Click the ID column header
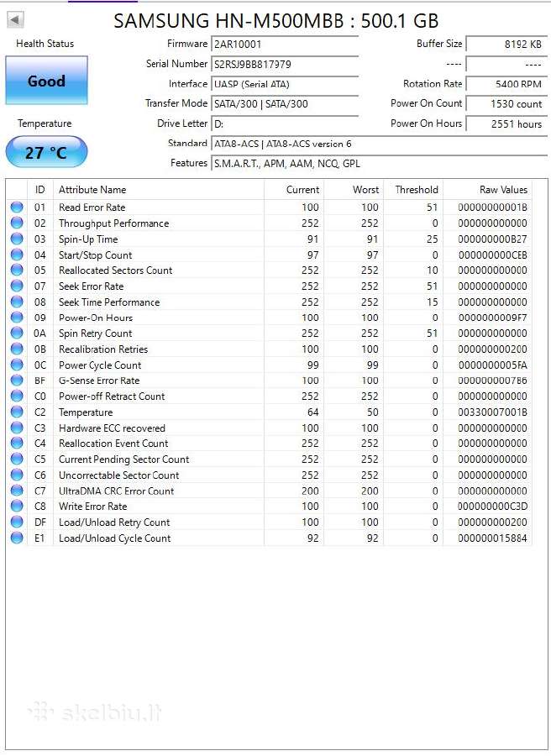This screenshot has width=551, height=756. click(x=40, y=190)
